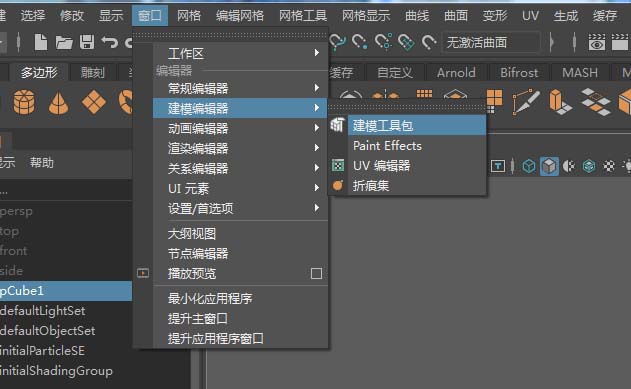Switch to the Arnold shelf tab
The width and height of the screenshot is (631, 389).
pos(456,72)
